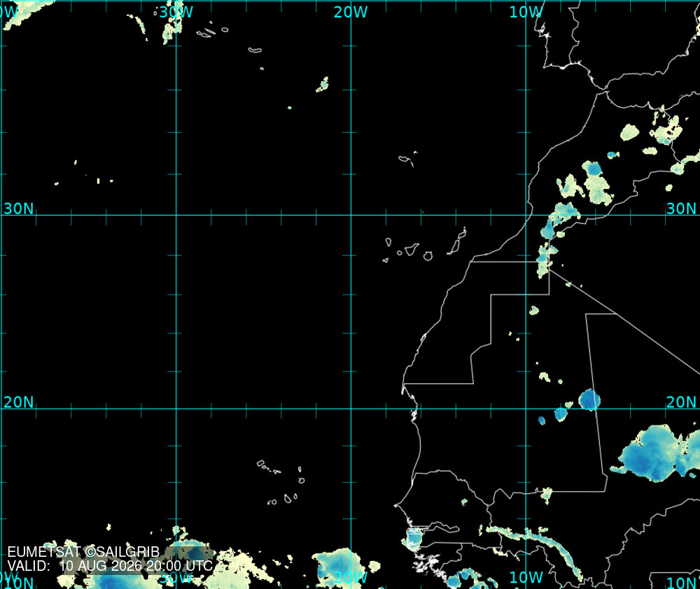Click the Canary Islands outlines

[x=425, y=246]
